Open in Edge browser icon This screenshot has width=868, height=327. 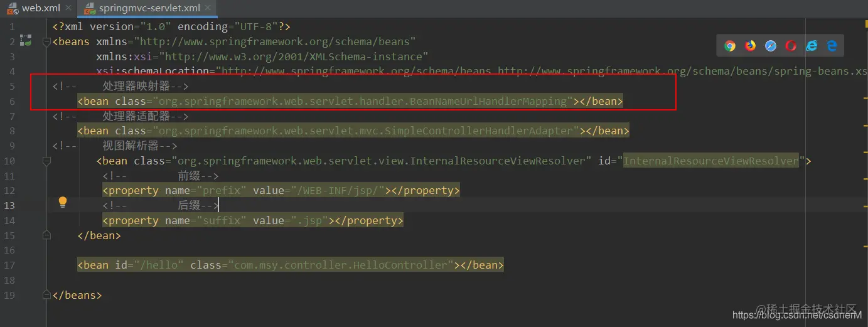coord(832,46)
